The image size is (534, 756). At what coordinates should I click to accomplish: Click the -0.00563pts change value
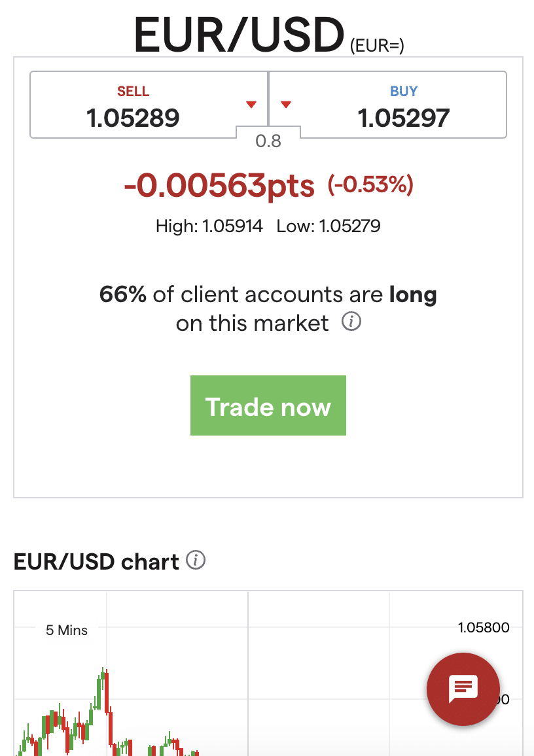(x=219, y=186)
